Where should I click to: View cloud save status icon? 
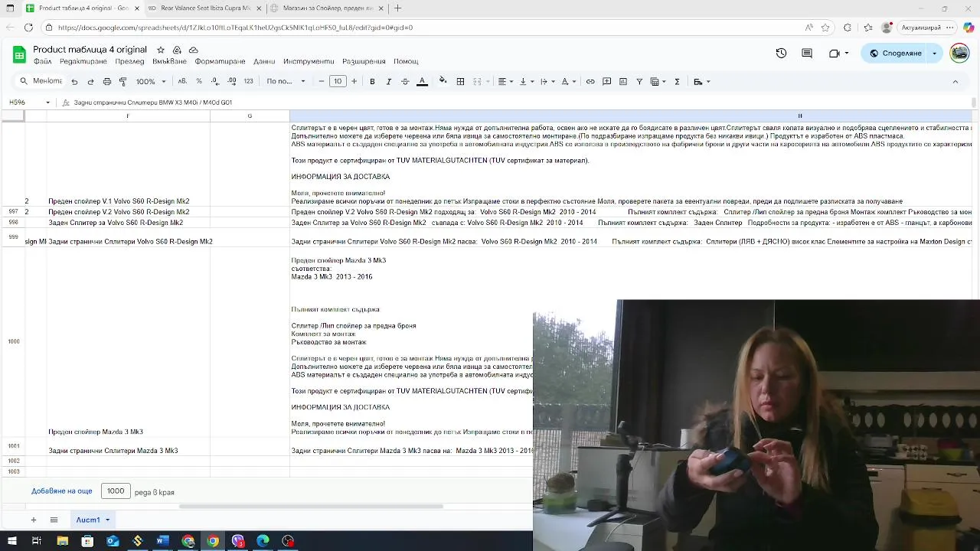click(194, 50)
